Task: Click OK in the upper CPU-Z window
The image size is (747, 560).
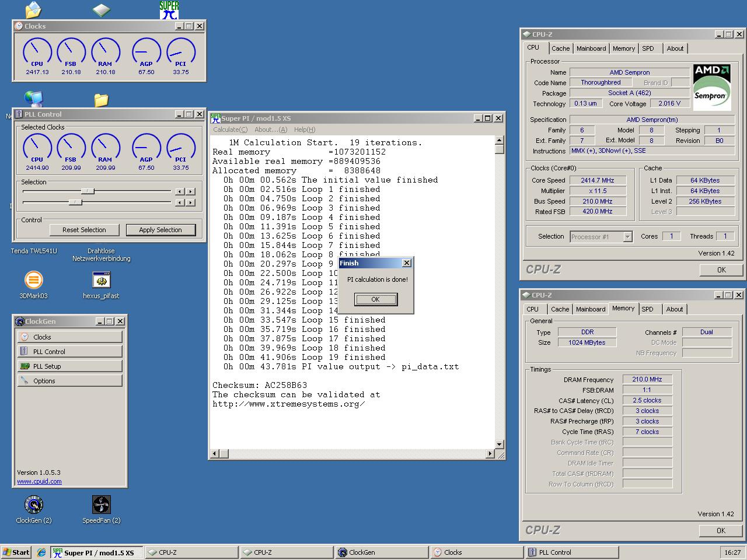Action: [x=721, y=269]
